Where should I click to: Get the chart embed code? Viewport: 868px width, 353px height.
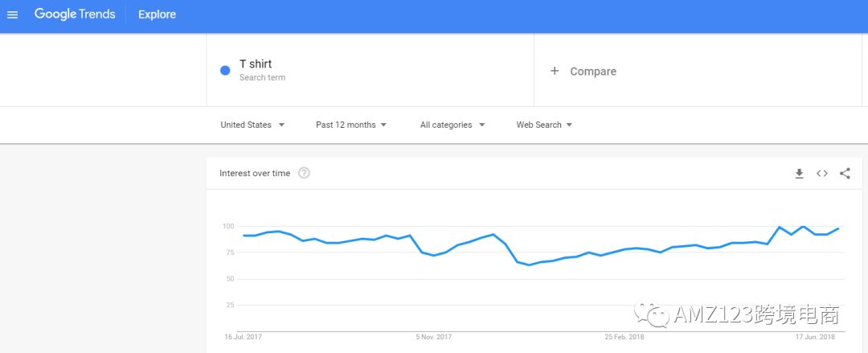[821, 173]
